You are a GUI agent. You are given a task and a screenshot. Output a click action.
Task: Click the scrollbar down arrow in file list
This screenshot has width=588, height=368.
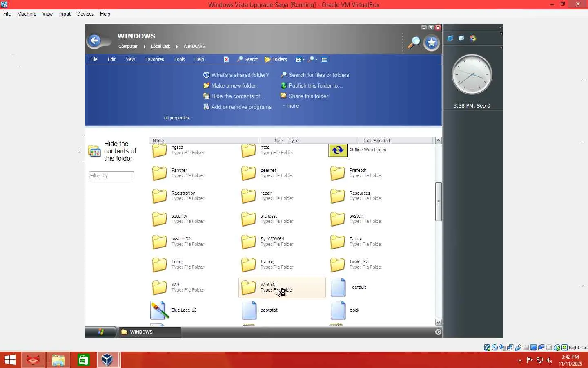[438, 322]
